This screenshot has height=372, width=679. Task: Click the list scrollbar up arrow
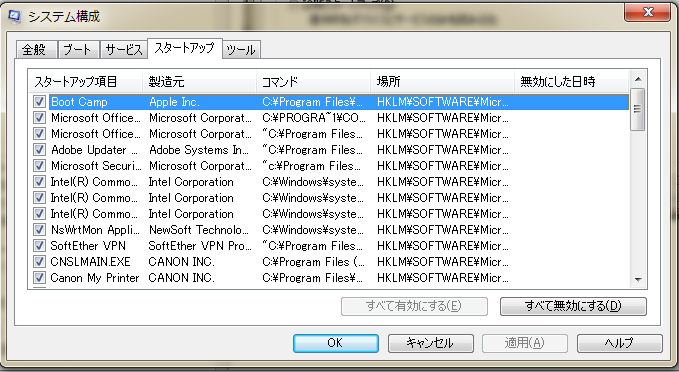pos(638,79)
